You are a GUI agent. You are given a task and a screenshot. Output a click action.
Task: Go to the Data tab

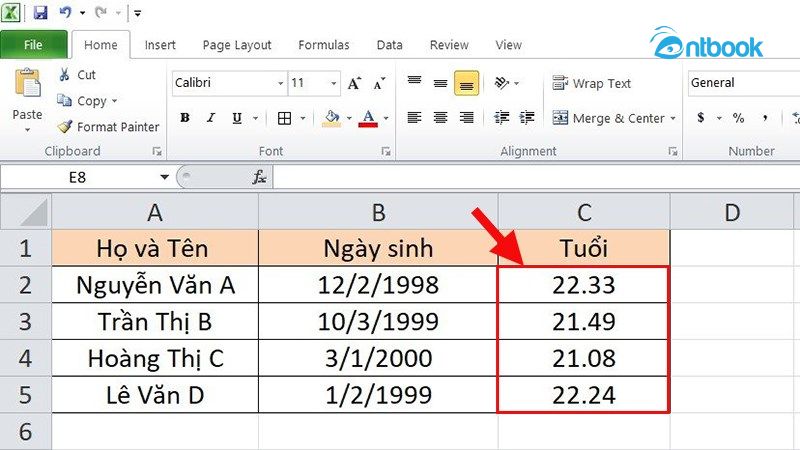(x=389, y=45)
